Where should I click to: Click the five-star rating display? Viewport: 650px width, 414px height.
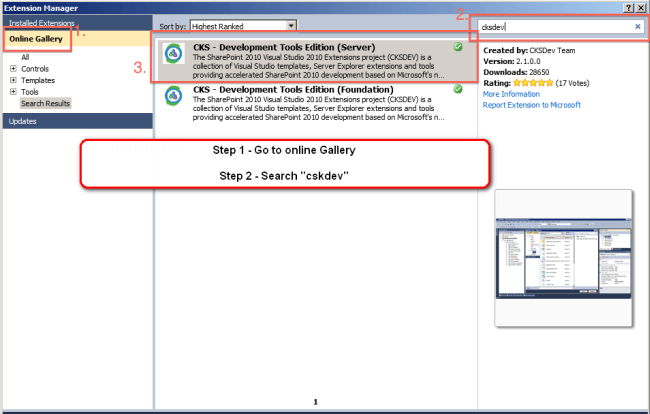pyautogui.click(x=533, y=83)
